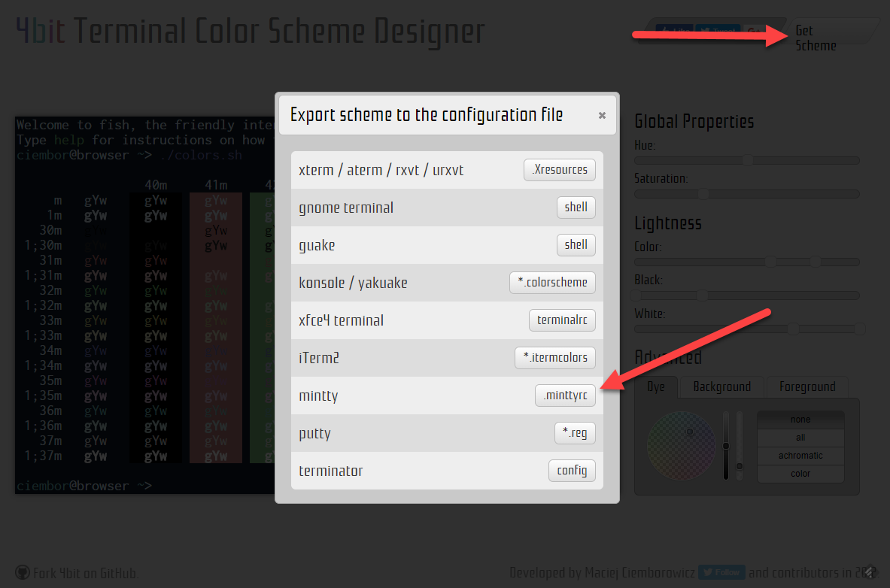The height and width of the screenshot is (588, 890).
Task: Export iTerm2 *.itermcolors file
Action: pyautogui.click(x=554, y=358)
